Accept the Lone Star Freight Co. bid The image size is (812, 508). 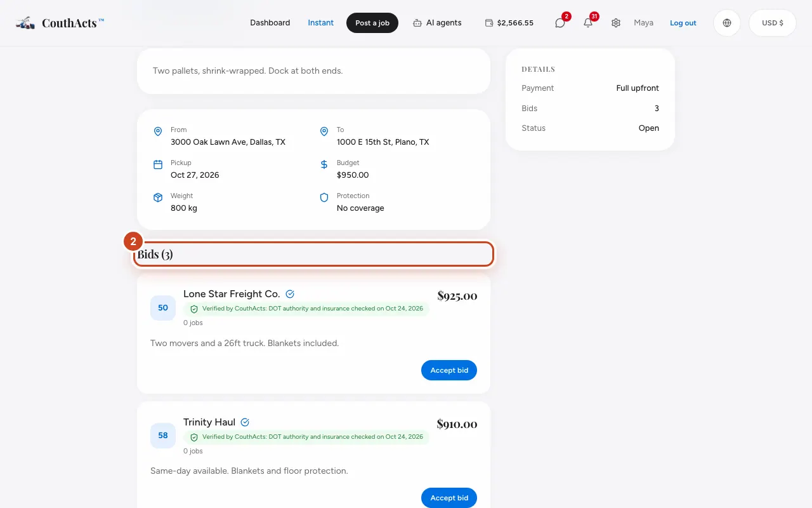click(449, 370)
